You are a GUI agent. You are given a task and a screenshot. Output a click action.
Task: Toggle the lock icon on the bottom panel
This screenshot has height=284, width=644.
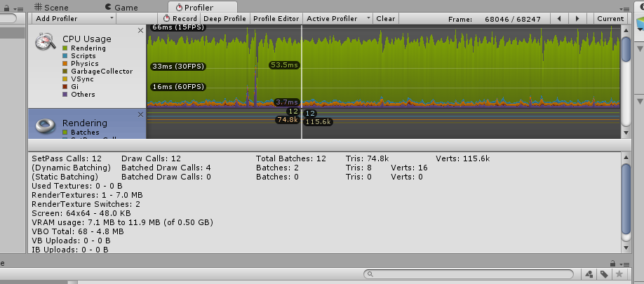coord(612,264)
